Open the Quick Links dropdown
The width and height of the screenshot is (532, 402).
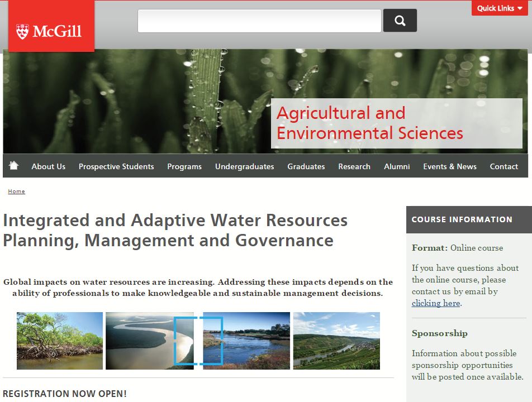pyautogui.click(x=500, y=8)
